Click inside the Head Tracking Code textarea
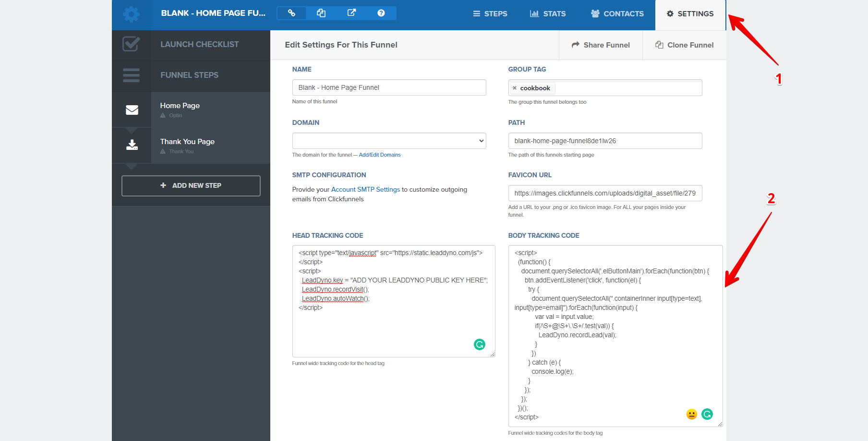Screen dimensions: 868x441 click(394, 301)
